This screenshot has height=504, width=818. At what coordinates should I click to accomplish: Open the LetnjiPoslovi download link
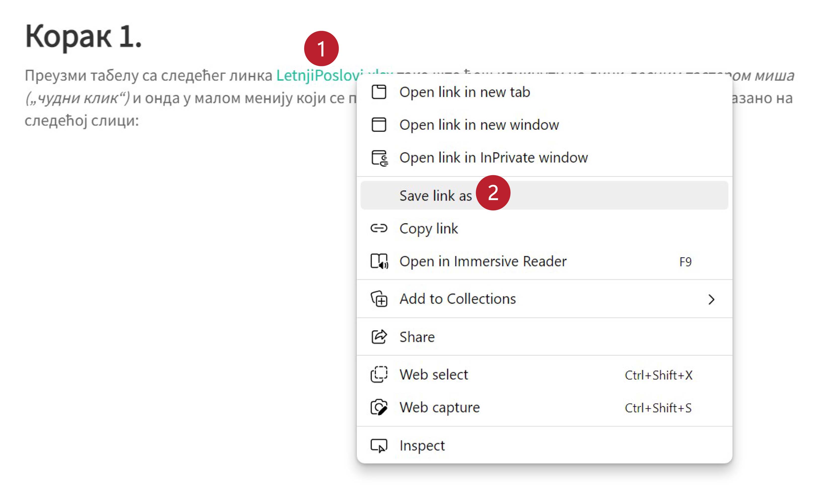tap(317, 76)
